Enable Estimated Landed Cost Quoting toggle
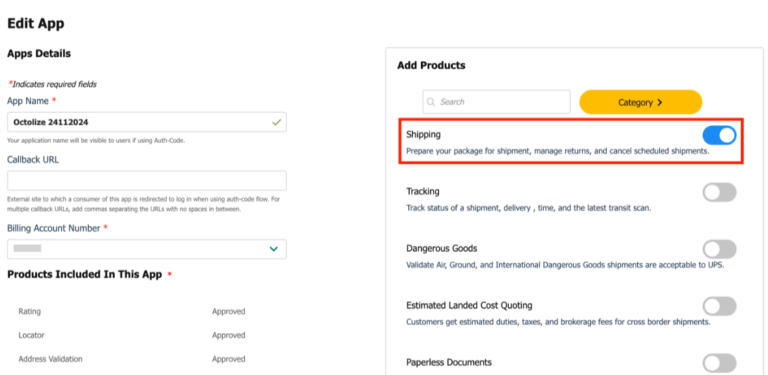This screenshot has width=768, height=375. [x=720, y=306]
